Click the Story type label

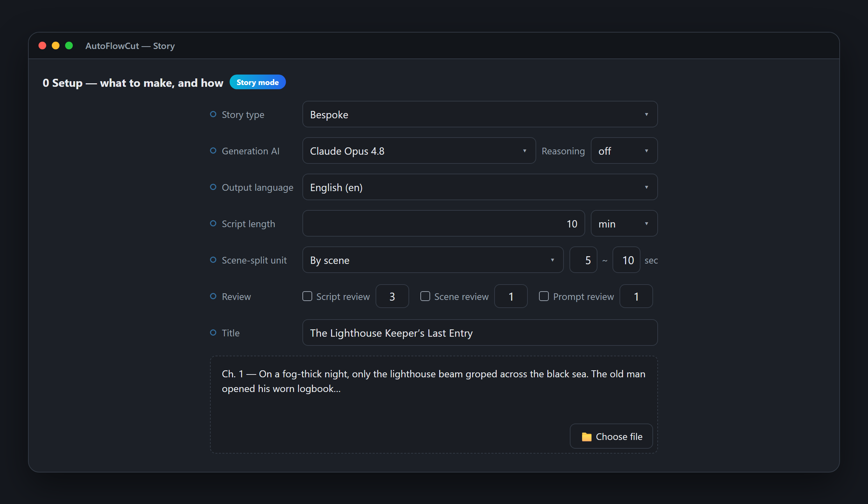pos(243,114)
